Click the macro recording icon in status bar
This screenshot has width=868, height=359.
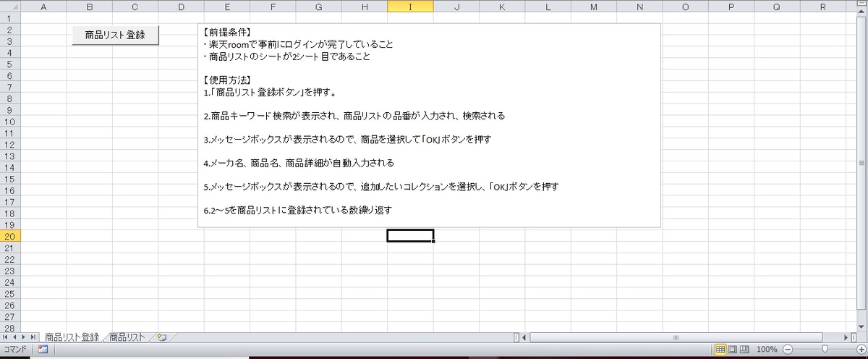pos(42,350)
